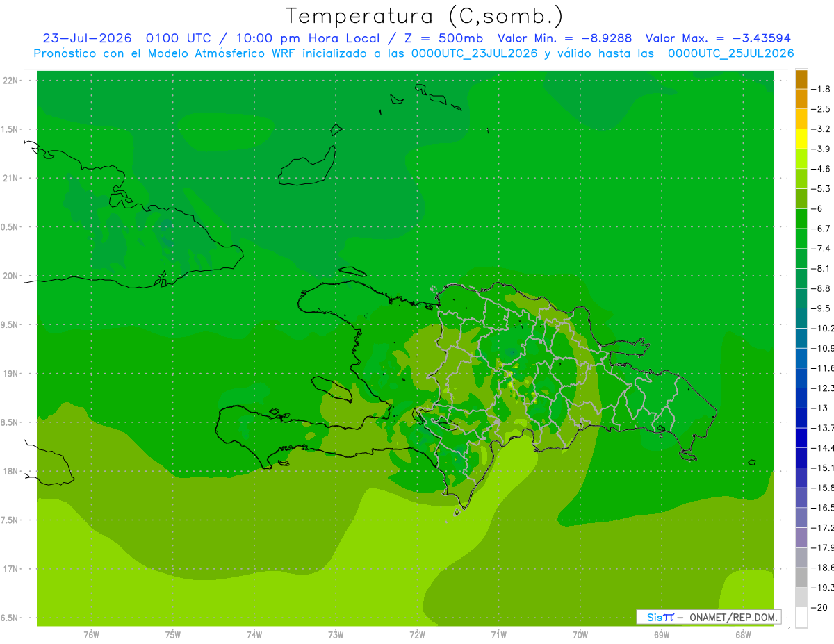This screenshot has width=834, height=644.
Task: Click the "72W" longitude axis label
Action: coord(417,635)
